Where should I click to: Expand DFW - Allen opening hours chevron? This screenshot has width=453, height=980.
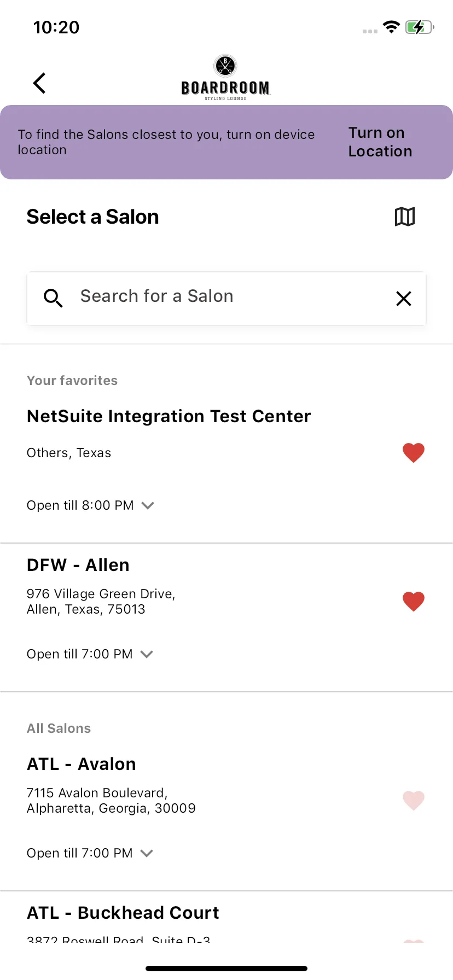(x=147, y=654)
